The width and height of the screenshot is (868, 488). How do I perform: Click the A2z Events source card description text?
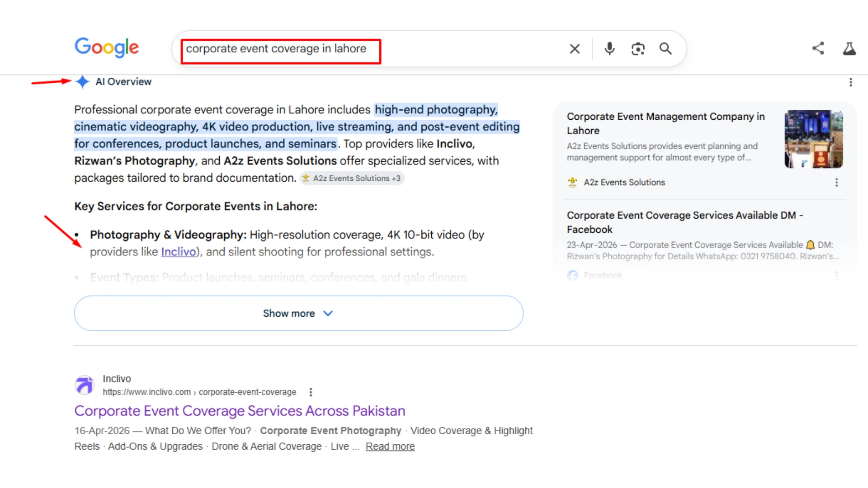(x=662, y=152)
